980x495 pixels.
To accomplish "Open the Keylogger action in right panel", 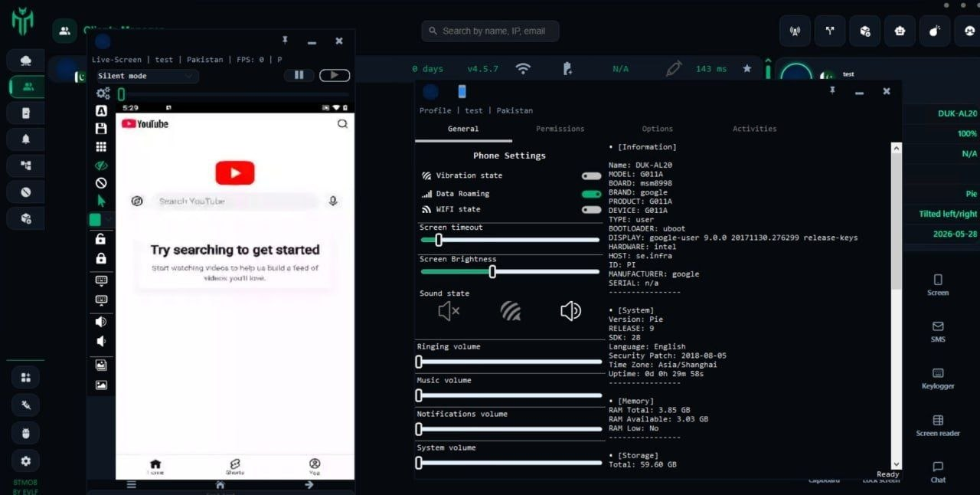I will click(x=938, y=378).
